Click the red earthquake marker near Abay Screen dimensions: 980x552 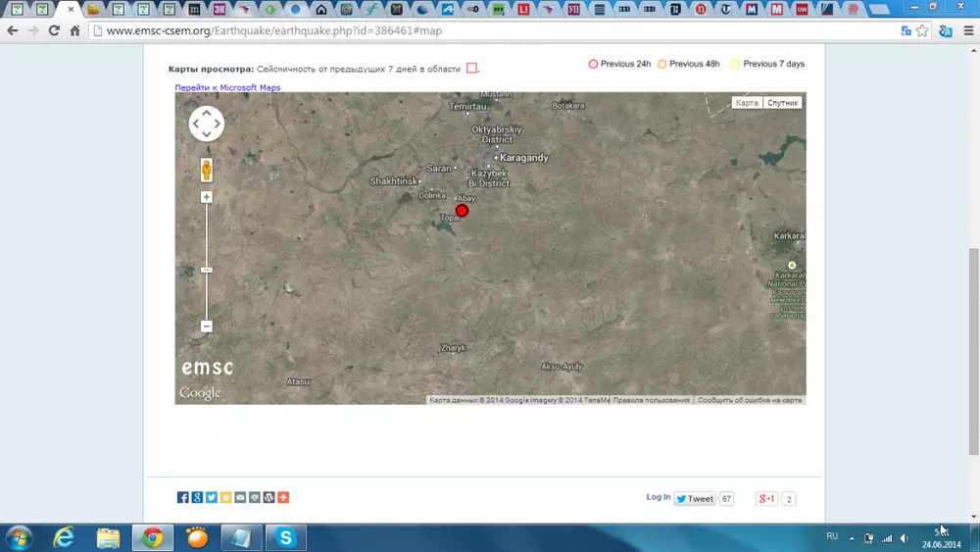point(462,211)
